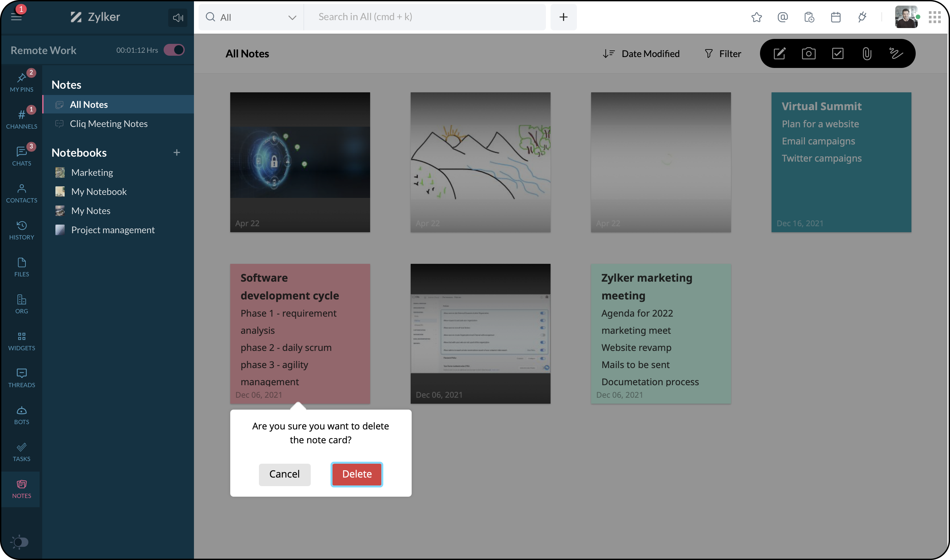Image resolution: width=950 pixels, height=560 pixels.
Task: Click the attachment paperclip icon
Action: point(867,53)
